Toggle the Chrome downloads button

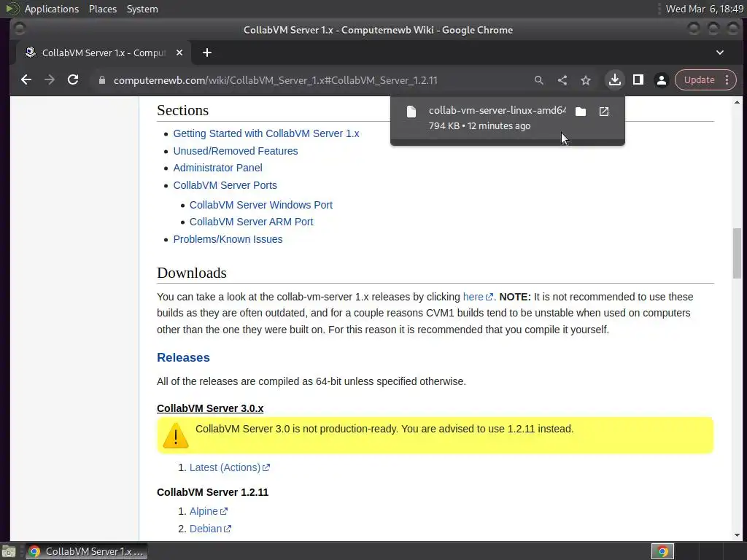(614, 80)
